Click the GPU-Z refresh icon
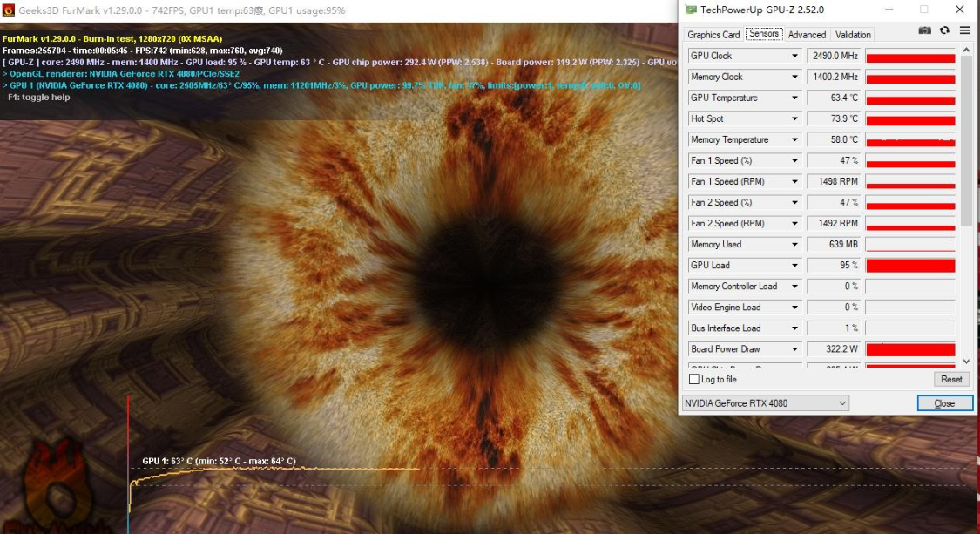The height and width of the screenshot is (534, 980). [944, 30]
